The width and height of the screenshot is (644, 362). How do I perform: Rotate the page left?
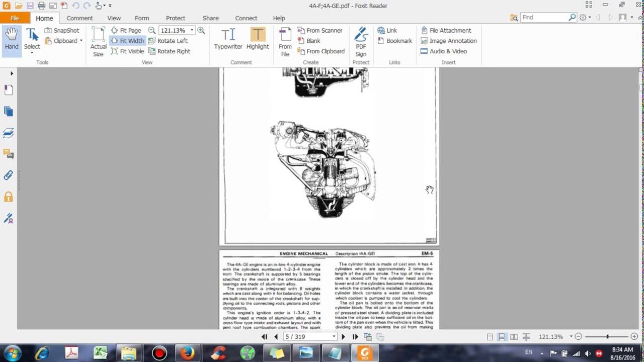tap(168, 41)
